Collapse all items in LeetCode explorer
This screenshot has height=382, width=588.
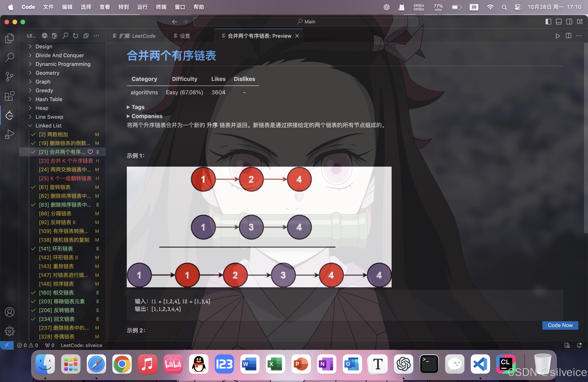86,36
